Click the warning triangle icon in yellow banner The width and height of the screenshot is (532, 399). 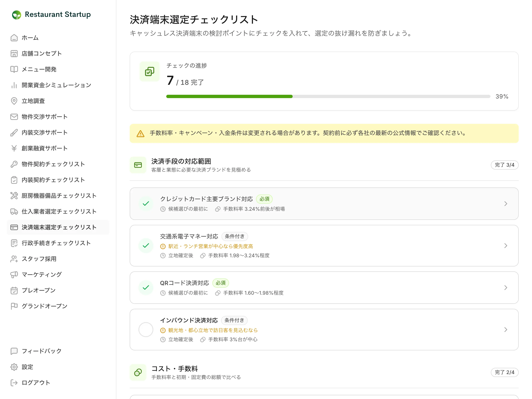click(x=140, y=134)
